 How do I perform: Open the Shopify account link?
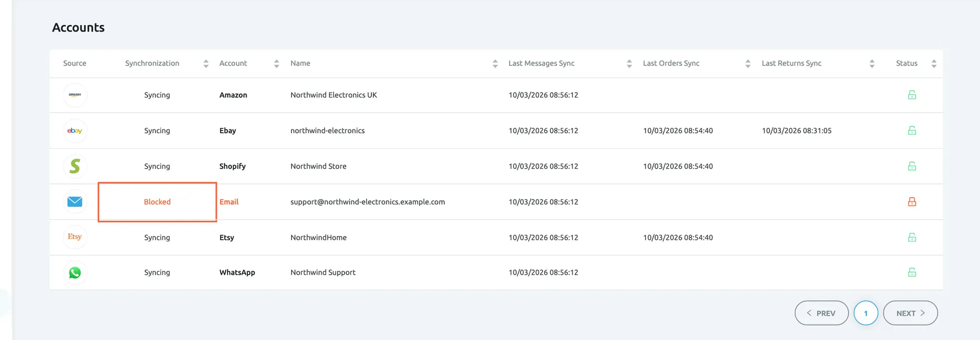point(232,166)
